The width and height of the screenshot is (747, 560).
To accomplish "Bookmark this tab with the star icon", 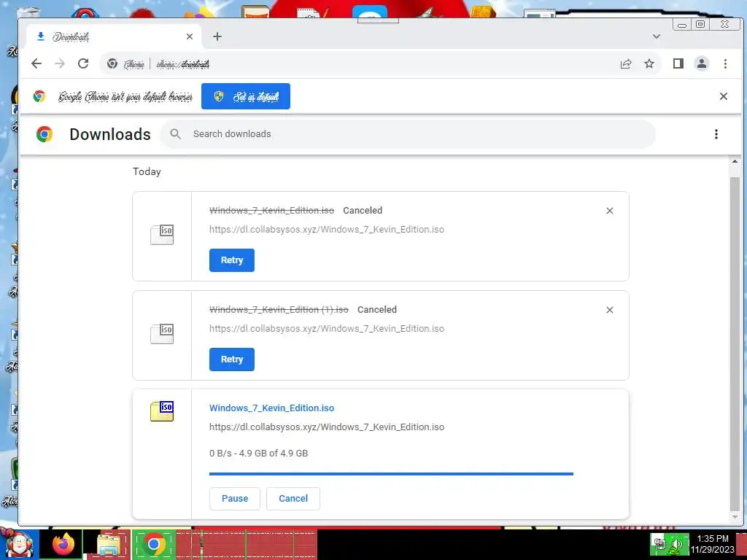I will point(649,64).
